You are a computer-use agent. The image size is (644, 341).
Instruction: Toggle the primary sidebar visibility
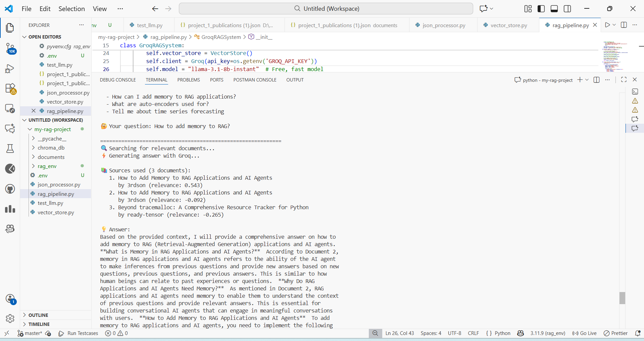[x=541, y=9]
